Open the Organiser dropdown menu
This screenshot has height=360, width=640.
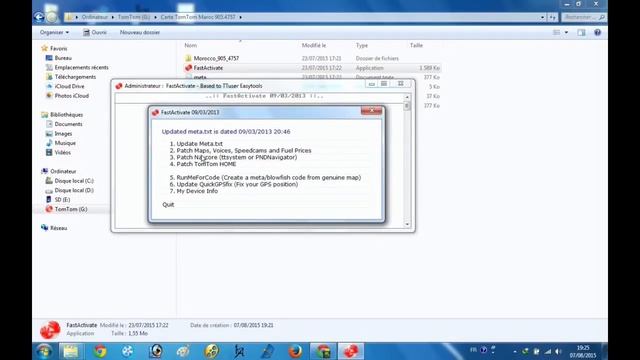coord(54,32)
